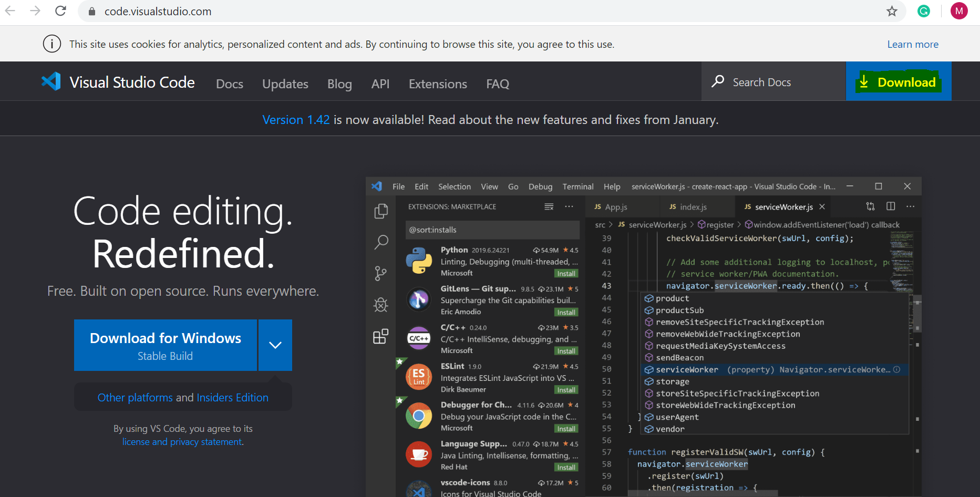
Task: Open the API navigation item
Action: click(380, 84)
